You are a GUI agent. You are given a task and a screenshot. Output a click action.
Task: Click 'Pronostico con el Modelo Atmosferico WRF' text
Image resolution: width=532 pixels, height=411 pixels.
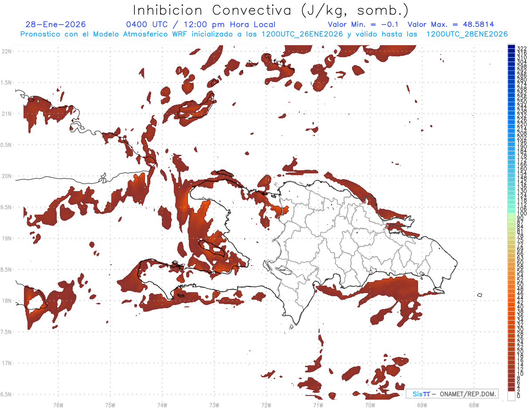105,34
